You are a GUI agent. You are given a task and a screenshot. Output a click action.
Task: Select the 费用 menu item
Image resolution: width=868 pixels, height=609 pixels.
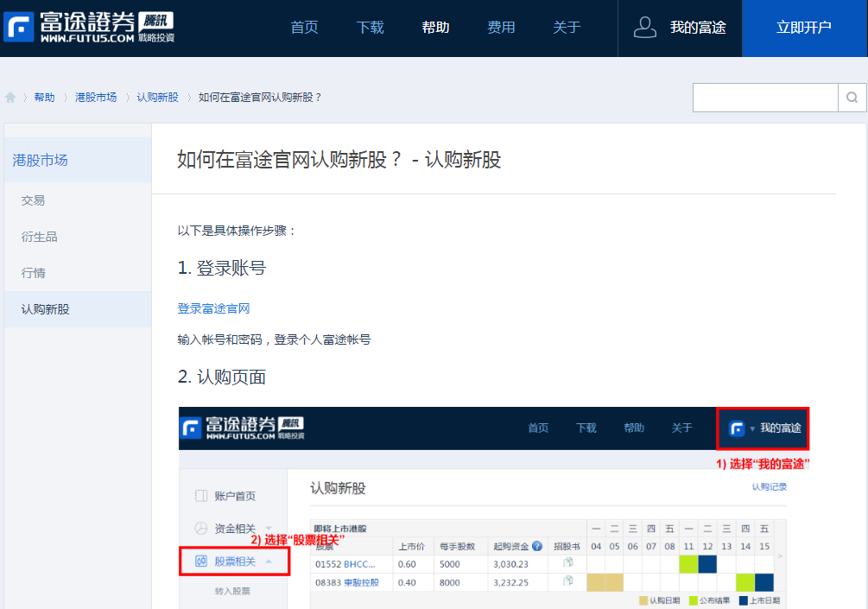[501, 27]
